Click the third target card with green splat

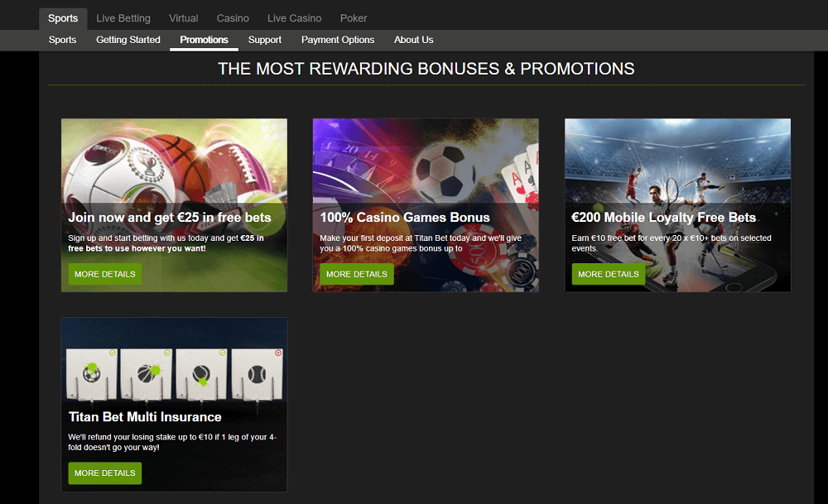coord(201,374)
